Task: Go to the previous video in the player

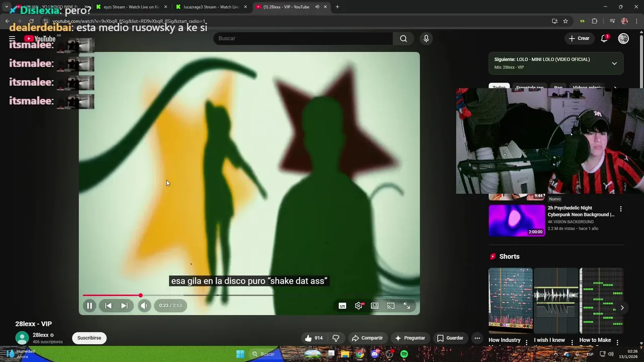Action: pos(108,305)
